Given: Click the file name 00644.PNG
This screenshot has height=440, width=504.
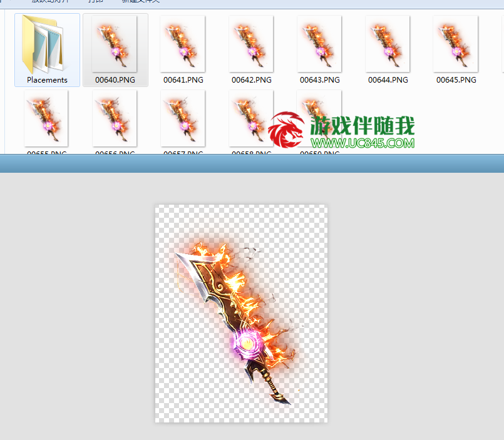Looking at the screenshot, I should (388, 80).
